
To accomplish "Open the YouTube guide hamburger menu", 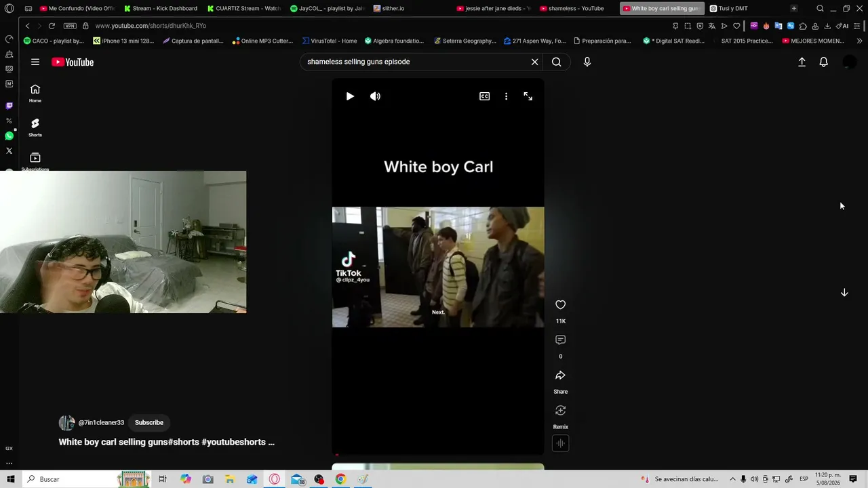I will click(35, 62).
